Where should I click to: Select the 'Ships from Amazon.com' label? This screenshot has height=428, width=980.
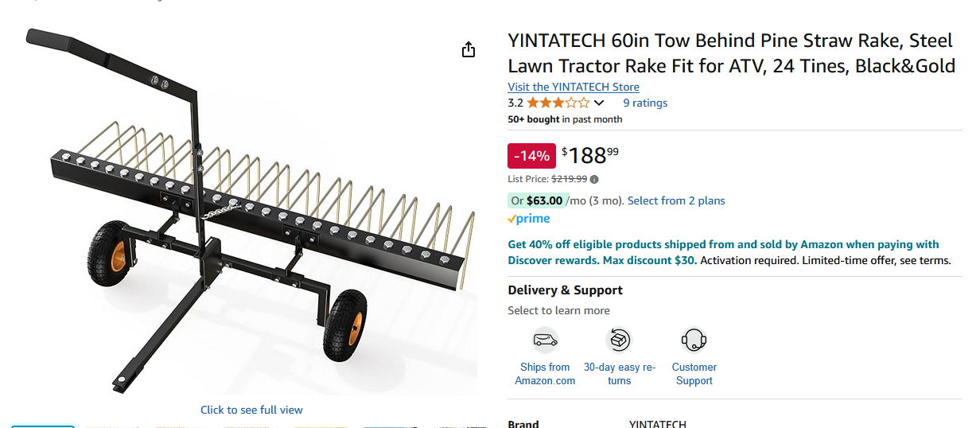[545, 374]
